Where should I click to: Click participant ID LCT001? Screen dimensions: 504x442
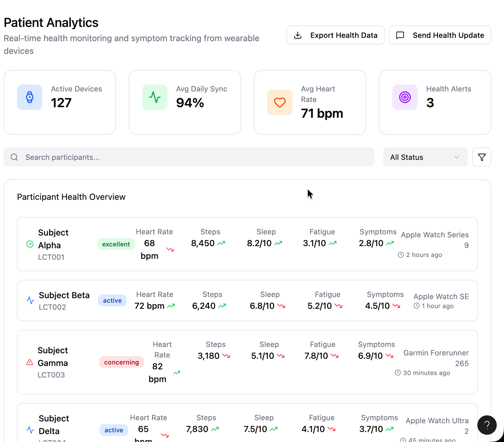51,257
